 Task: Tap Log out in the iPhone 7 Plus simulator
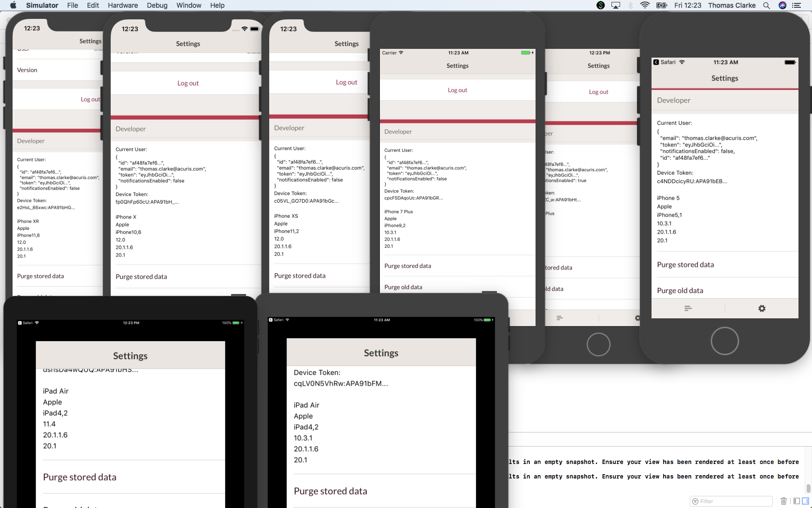(457, 90)
